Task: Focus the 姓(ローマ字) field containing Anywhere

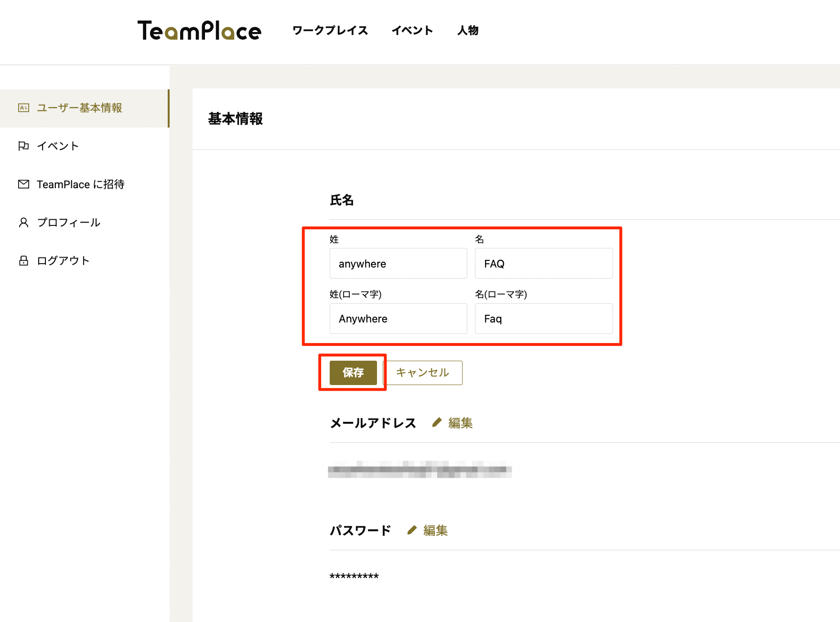Action: 398,319
